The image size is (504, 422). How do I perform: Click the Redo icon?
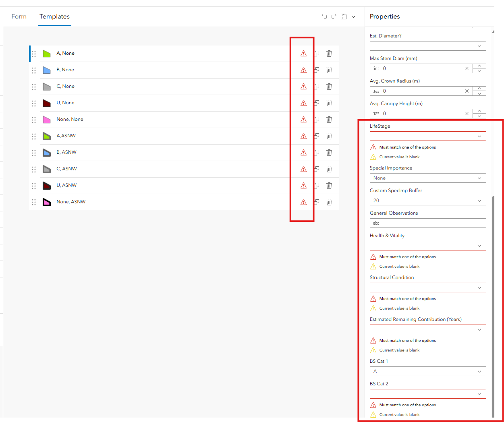pyautogui.click(x=334, y=17)
